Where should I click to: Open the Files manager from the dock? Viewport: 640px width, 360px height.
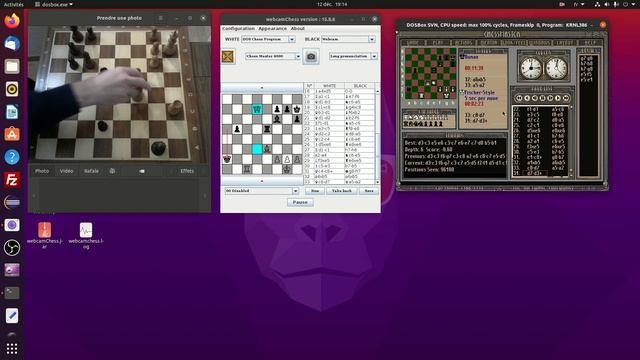pos(12,66)
